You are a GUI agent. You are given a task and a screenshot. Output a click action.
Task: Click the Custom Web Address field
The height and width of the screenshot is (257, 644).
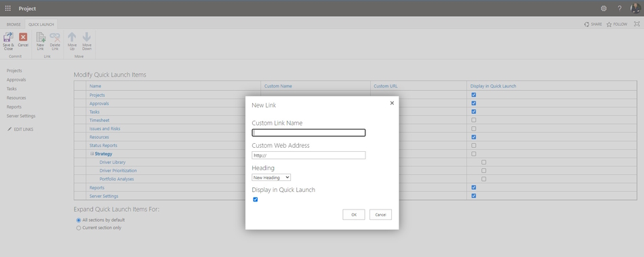308,155
